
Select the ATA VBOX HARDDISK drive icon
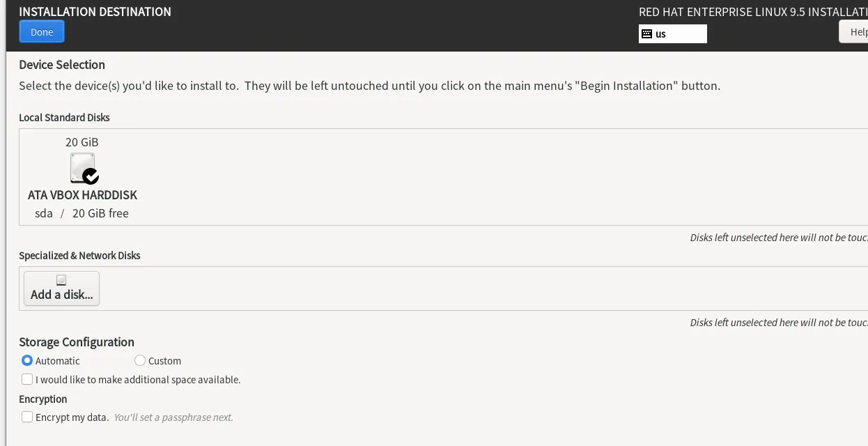84,169
